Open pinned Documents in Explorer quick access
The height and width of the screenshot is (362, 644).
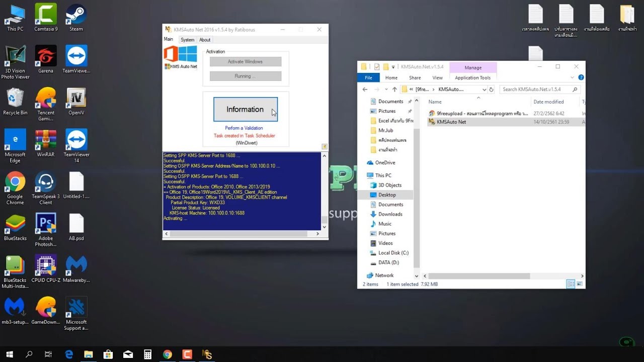tap(390, 102)
